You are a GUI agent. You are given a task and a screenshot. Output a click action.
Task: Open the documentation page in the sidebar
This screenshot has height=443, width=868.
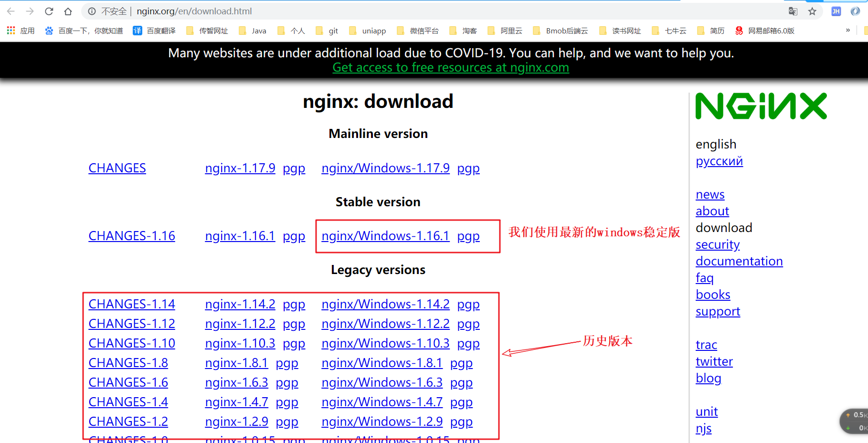(739, 261)
